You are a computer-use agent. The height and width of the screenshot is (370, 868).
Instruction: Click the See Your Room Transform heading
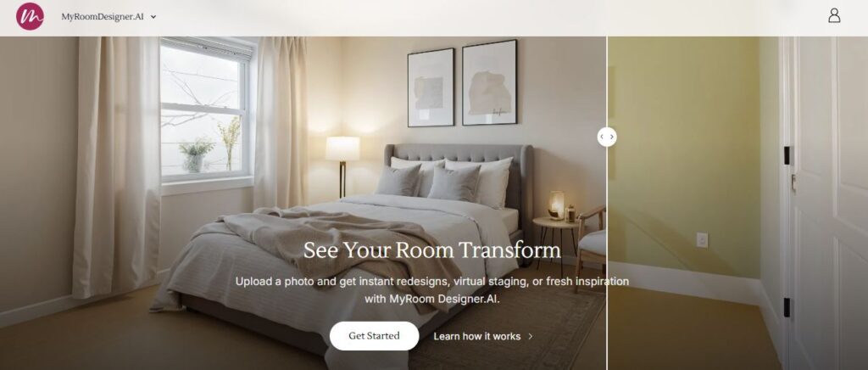[x=431, y=250]
